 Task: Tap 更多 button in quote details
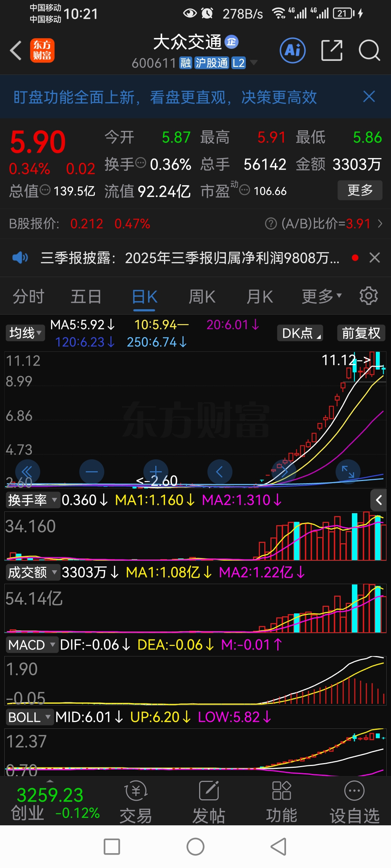(360, 190)
